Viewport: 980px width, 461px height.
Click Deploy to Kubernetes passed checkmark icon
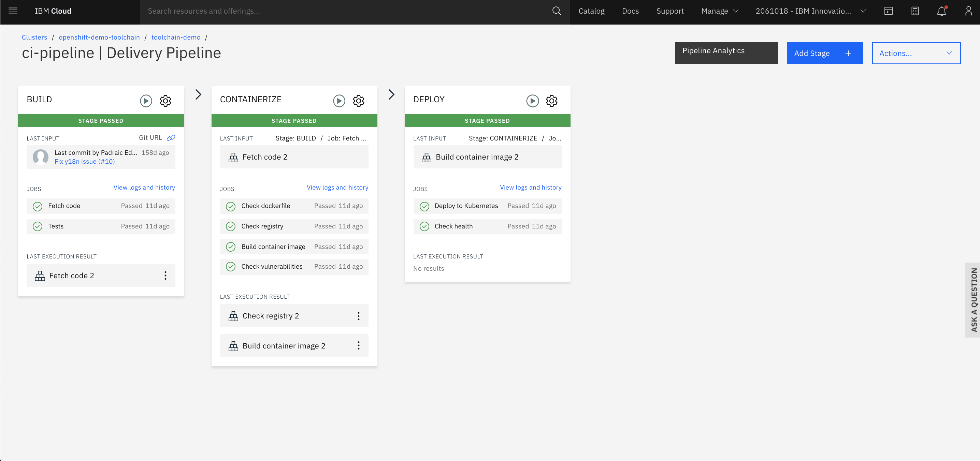click(424, 206)
